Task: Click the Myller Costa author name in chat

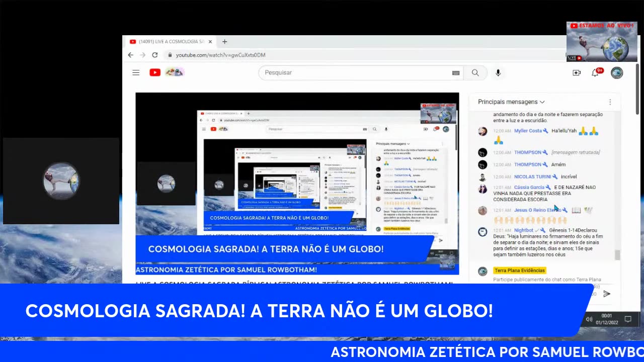Action: coord(528,131)
